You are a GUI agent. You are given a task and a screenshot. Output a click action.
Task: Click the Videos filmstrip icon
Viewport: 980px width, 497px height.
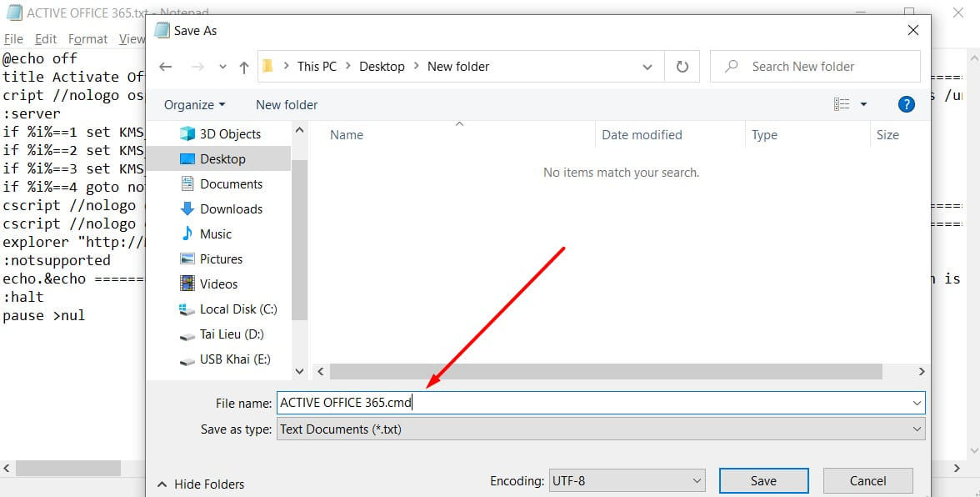[x=187, y=284]
